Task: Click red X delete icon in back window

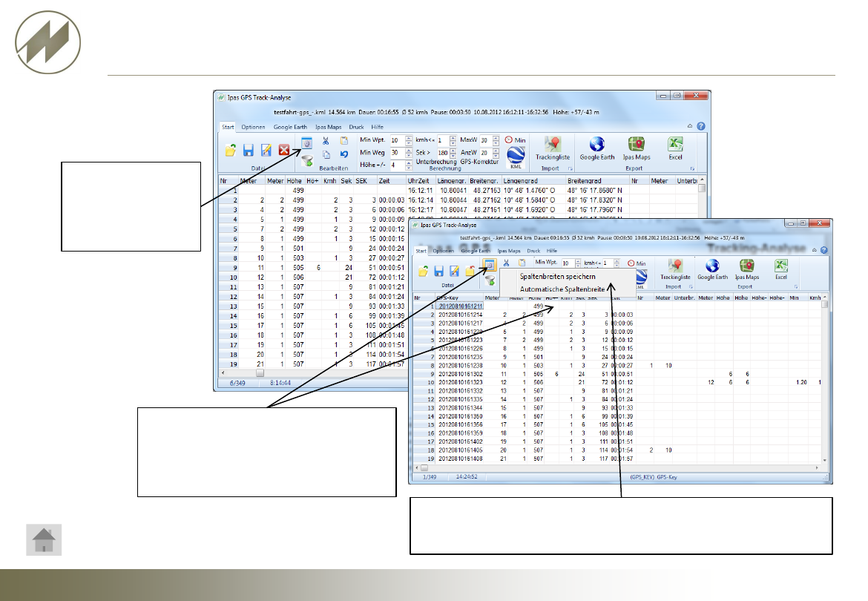Action: coord(284,150)
